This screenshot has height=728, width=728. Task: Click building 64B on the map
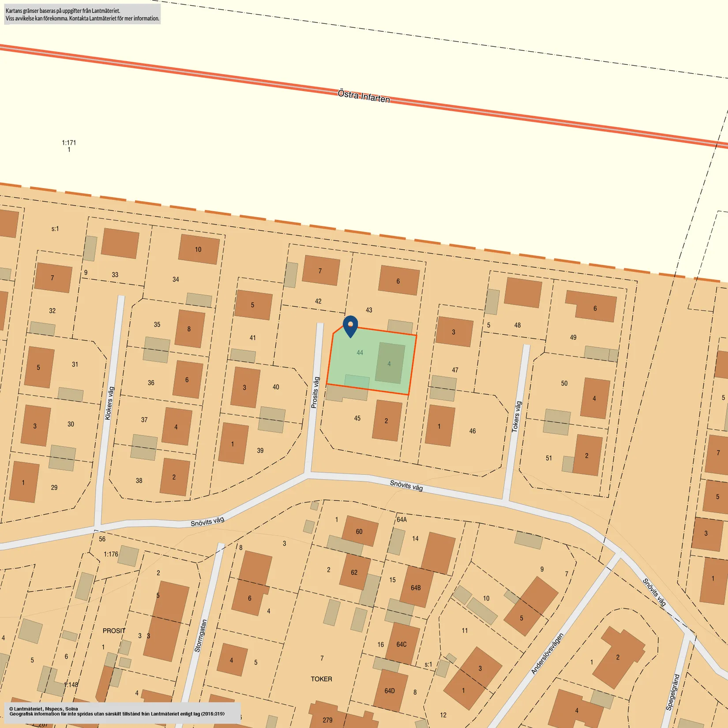coord(416,588)
